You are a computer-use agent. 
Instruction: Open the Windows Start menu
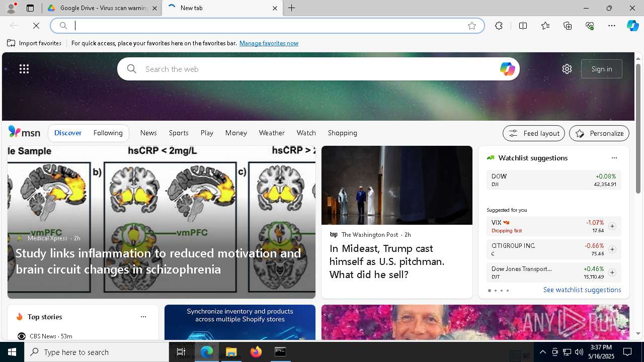tap(12, 352)
